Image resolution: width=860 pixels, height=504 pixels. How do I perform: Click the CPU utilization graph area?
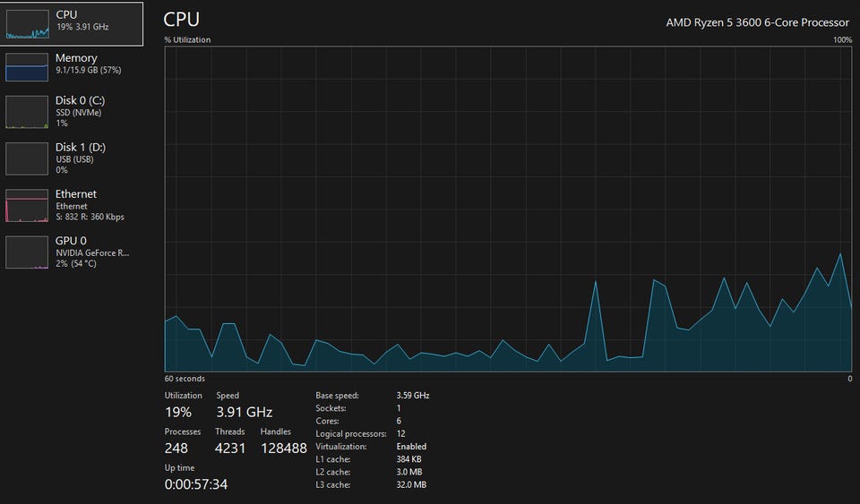coord(509,209)
